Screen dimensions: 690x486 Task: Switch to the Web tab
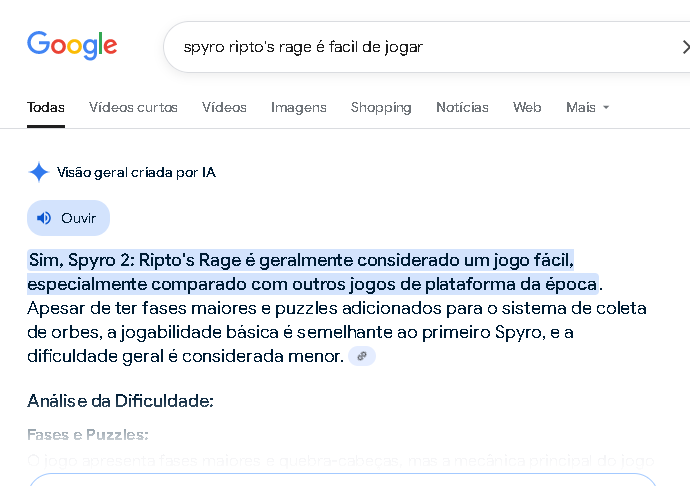527,107
